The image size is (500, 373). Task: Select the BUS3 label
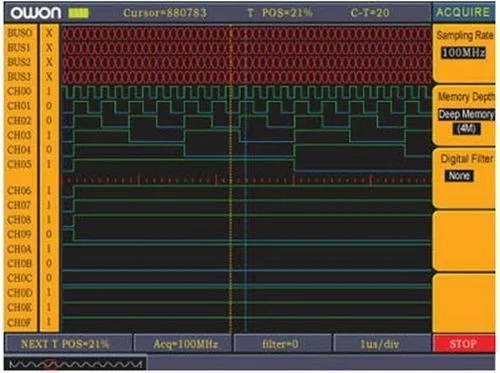(x=19, y=77)
